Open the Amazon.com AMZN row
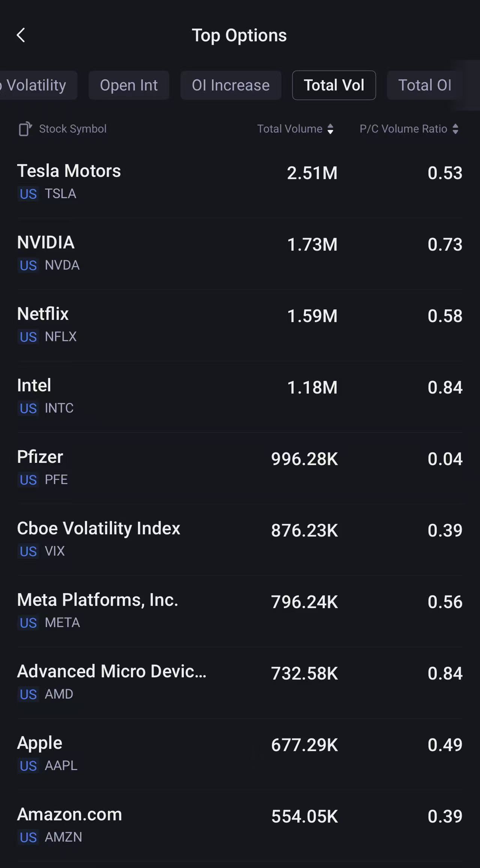Screen dimensions: 480x868 pos(239,825)
